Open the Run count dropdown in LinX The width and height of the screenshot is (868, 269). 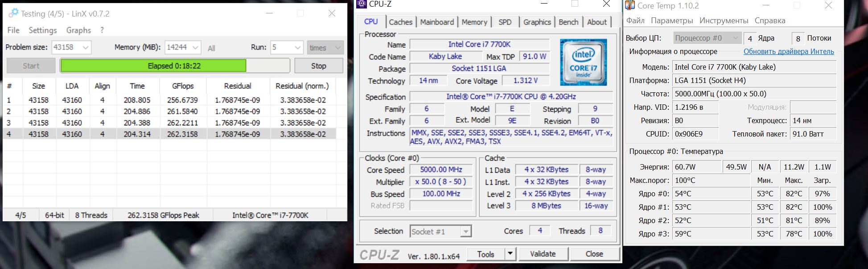[298, 47]
